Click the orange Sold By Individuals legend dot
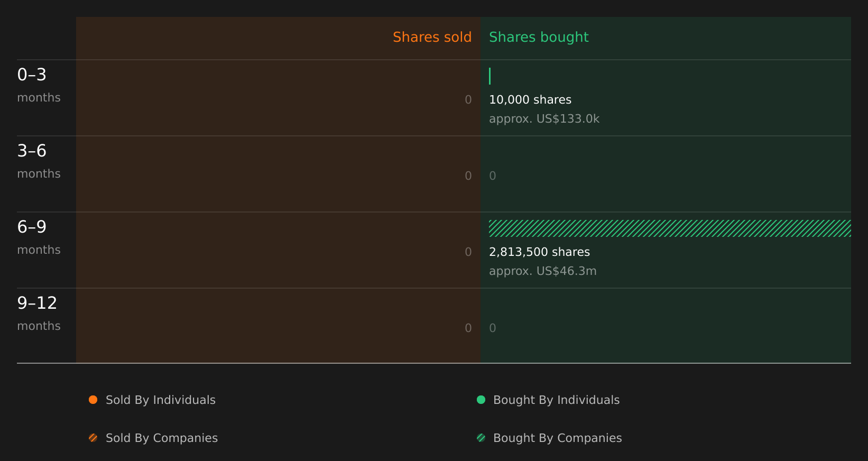Image resolution: width=868 pixels, height=461 pixels. point(93,400)
